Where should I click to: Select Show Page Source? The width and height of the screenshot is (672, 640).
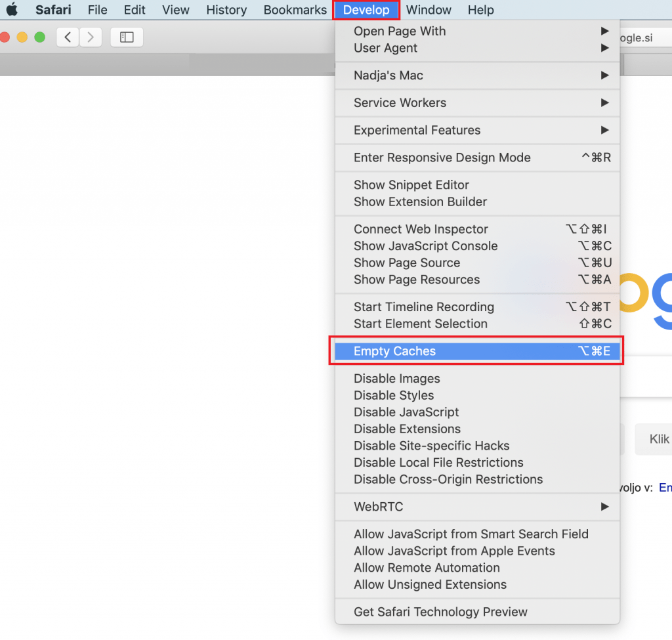click(x=478, y=263)
